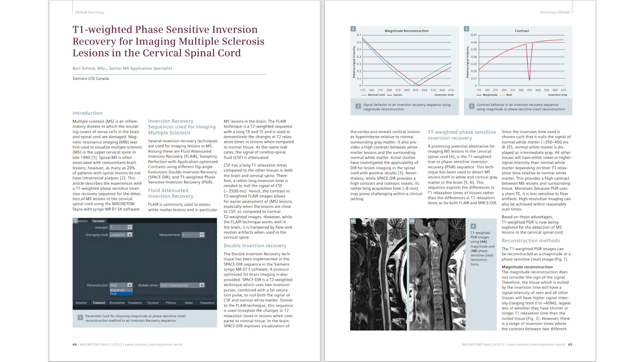The height and width of the screenshot is (362, 644).
Task: Open the System tab
Action: pos(153,302)
